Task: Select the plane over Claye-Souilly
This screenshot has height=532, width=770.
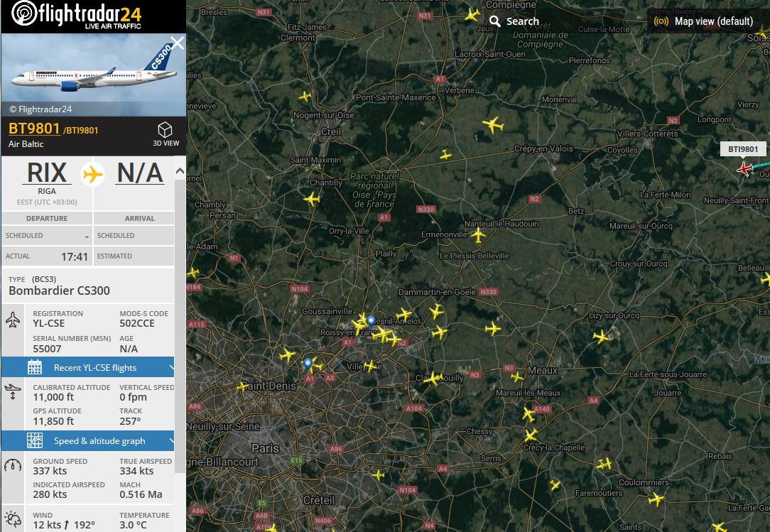Action: [433, 379]
